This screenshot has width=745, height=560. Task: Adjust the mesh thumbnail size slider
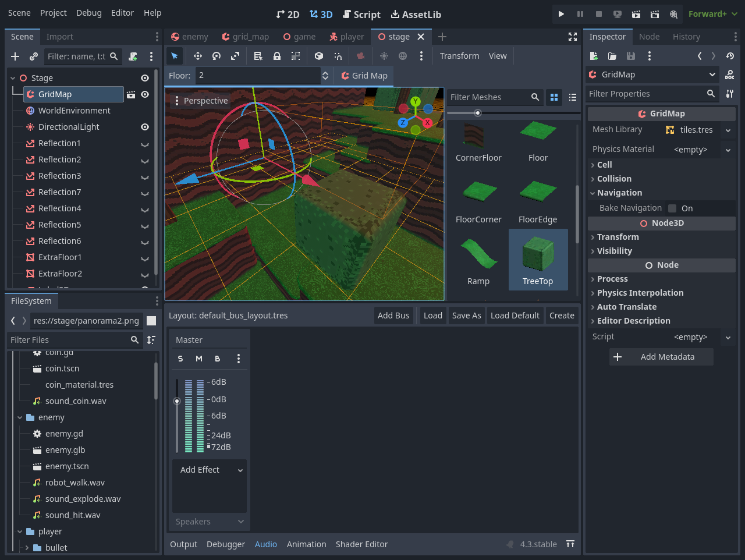[x=477, y=113]
